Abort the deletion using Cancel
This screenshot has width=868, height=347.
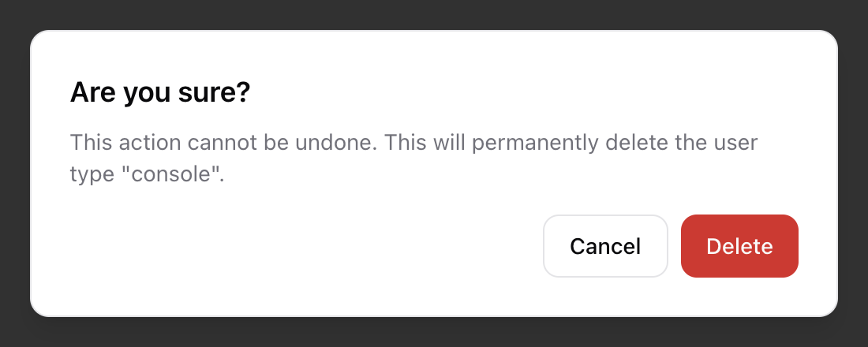[x=605, y=246]
